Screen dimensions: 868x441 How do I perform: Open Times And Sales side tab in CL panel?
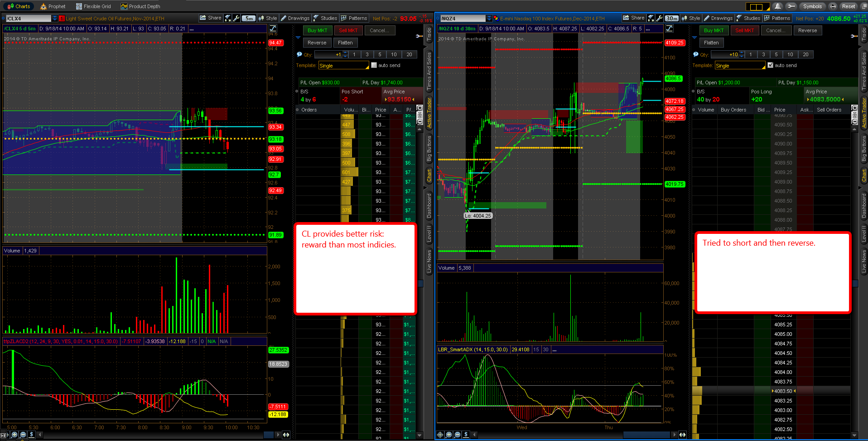click(x=429, y=71)
